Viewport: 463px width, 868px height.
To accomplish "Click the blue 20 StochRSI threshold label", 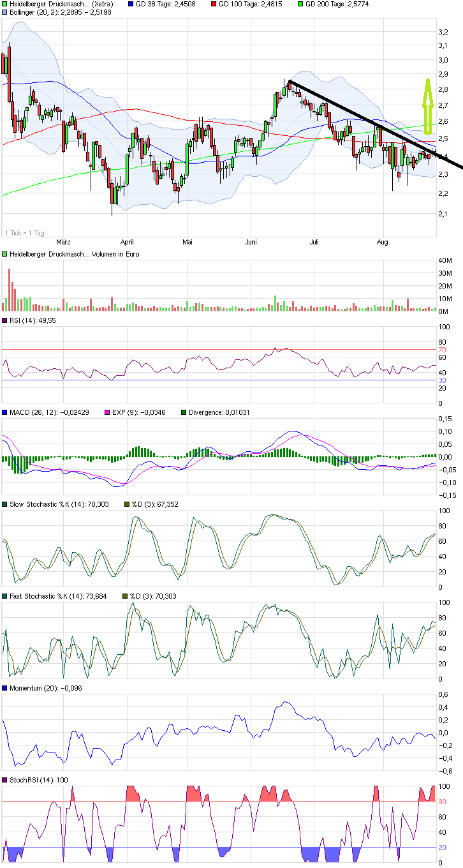I will [x=441, y=848].
